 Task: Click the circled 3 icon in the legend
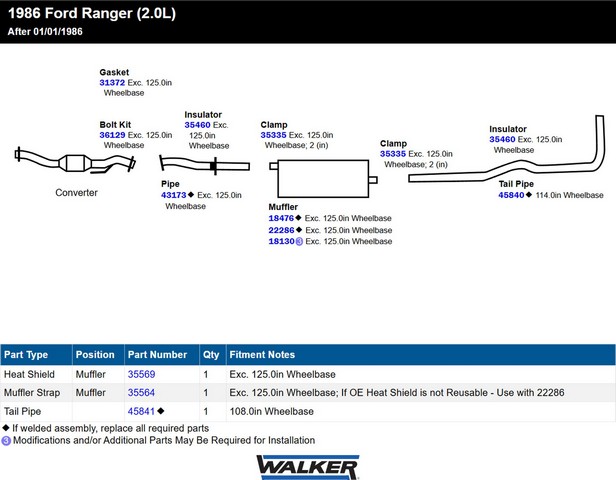6,441
